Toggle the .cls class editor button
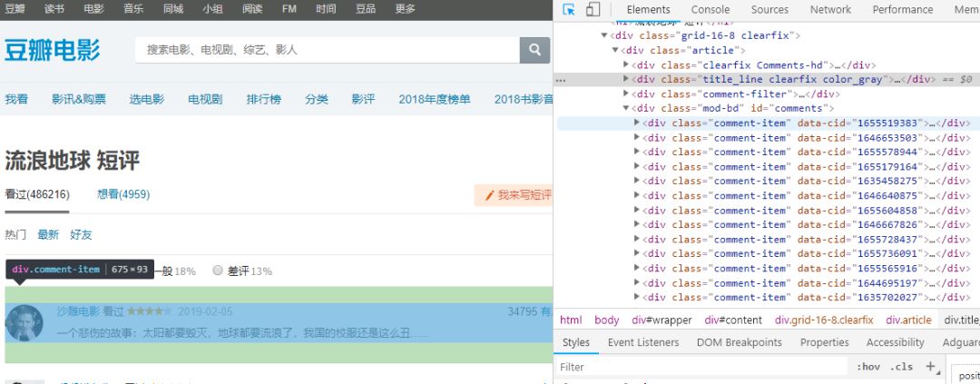The height and width of the screenshot is (384, 980). tap(901, 367)
